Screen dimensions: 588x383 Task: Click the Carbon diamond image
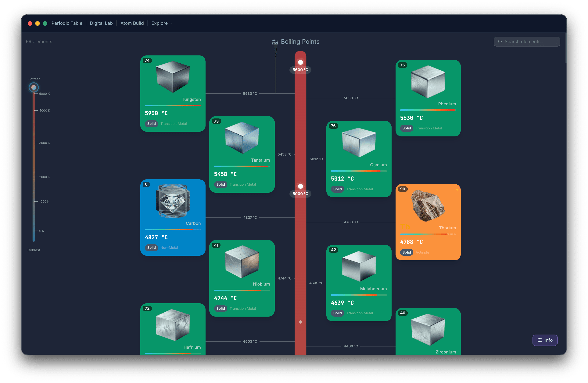(173, 201)
